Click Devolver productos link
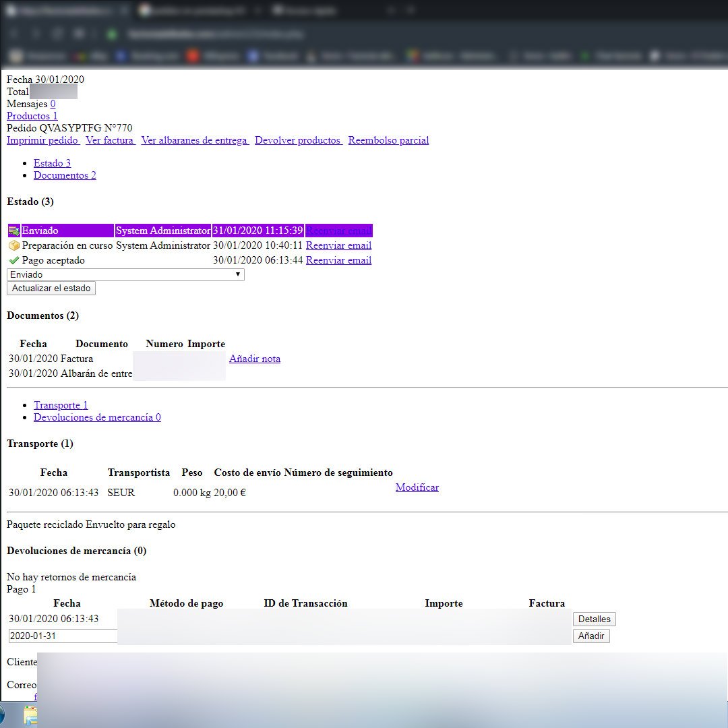This screenshot has width=728, height=728. click(x=299, y=140)
